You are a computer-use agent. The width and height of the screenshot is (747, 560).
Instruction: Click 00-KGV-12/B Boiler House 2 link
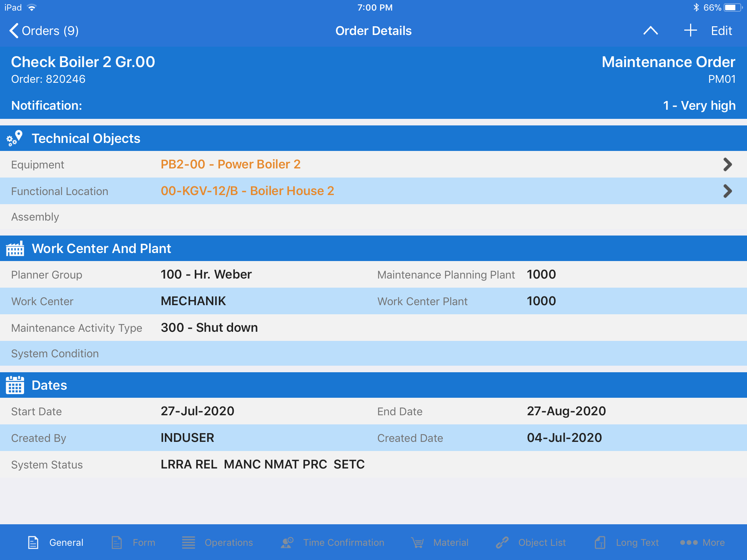coord(247,191)
